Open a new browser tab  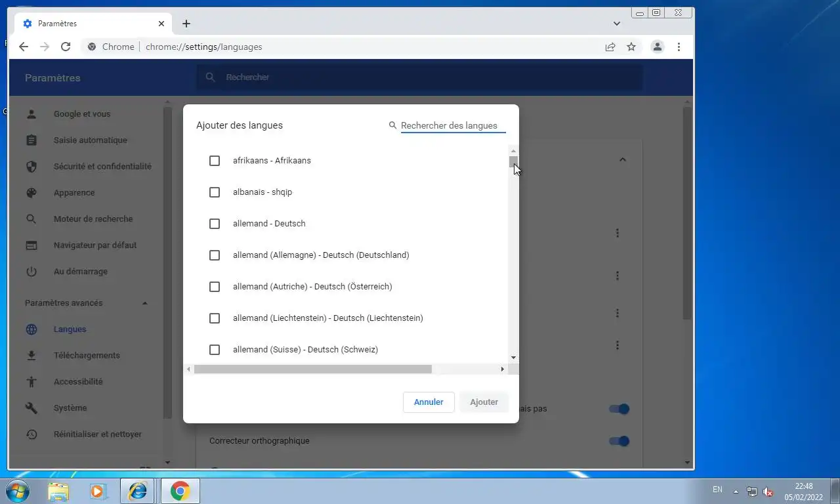(x=186, y=24)
